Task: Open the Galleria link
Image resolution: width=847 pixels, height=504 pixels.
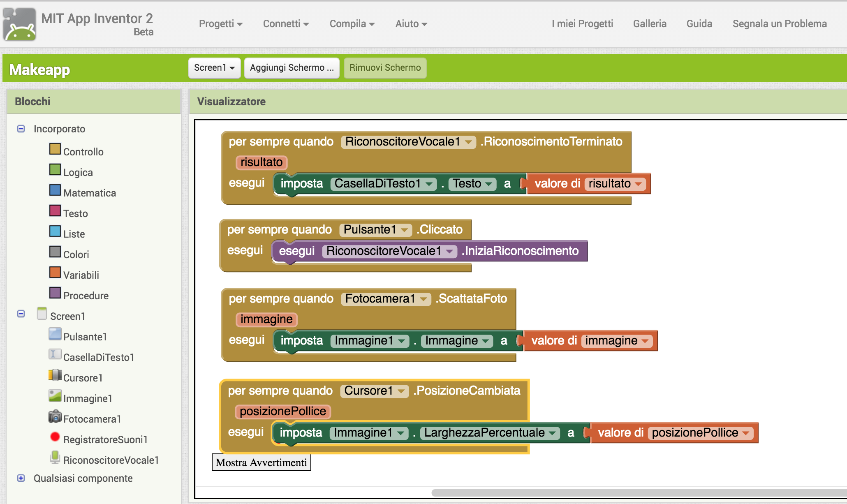Action: [650, 24]
